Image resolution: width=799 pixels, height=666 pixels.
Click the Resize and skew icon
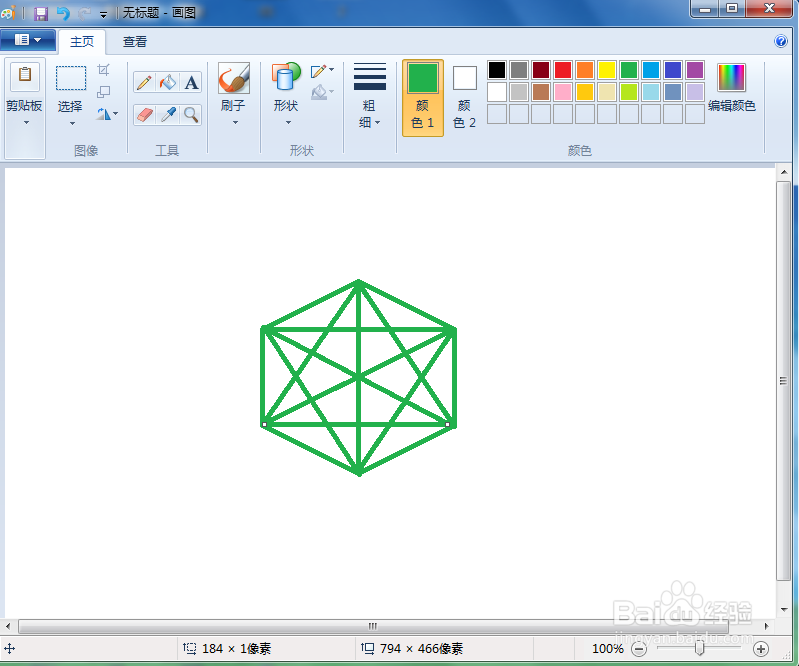click(104, 92)
